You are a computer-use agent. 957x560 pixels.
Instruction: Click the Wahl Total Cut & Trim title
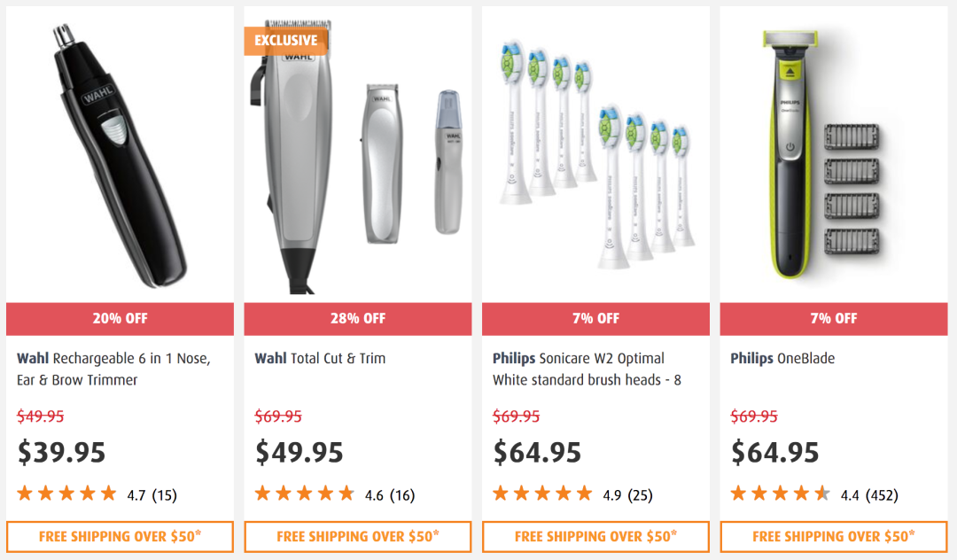[x=320, y=359]
